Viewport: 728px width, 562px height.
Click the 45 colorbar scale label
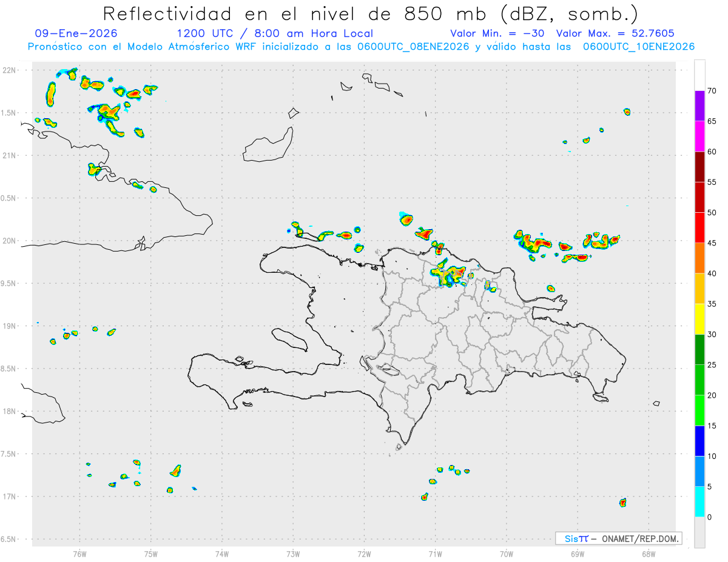712,243
